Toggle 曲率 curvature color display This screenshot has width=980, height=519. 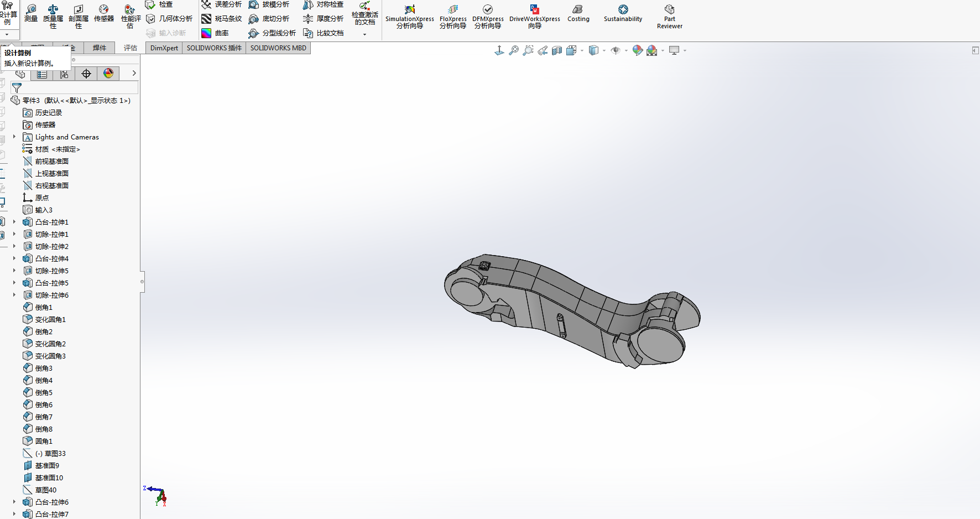tap(215, 33)
